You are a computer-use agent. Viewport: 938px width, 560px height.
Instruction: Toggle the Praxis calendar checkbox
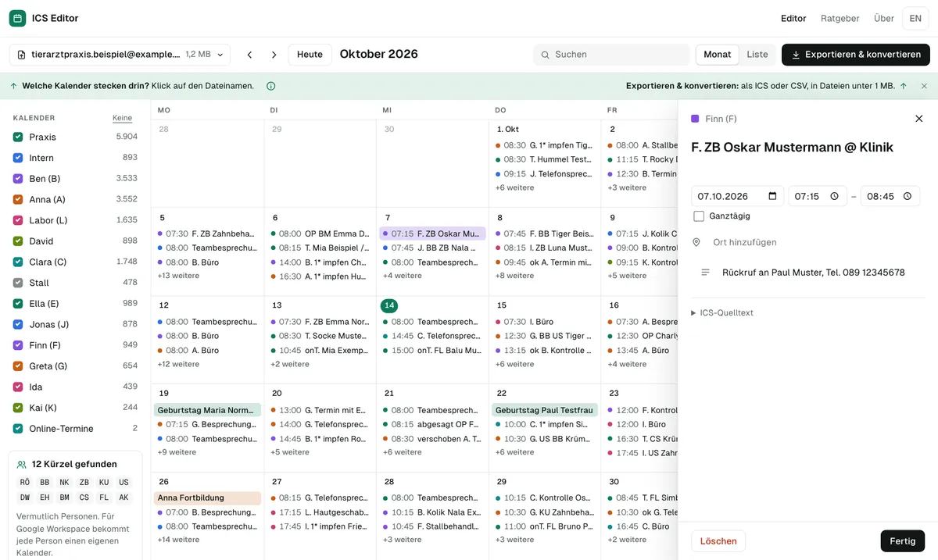click(18, 137)
